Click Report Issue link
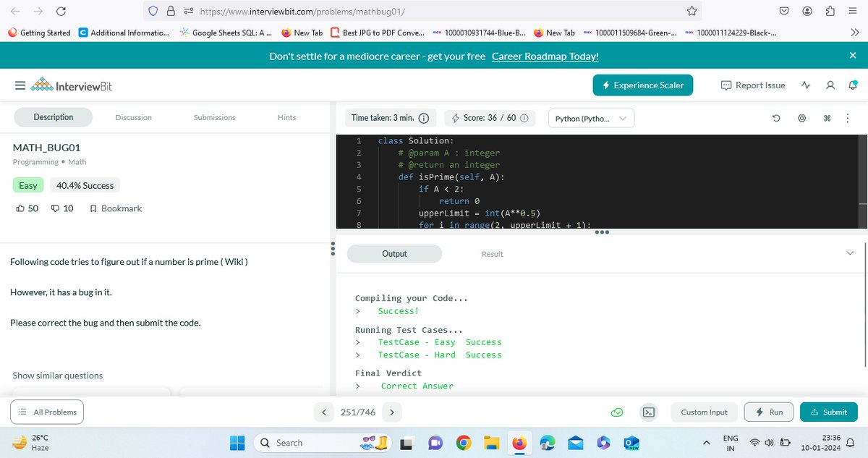The image size is (868, 458). point(753,85)
